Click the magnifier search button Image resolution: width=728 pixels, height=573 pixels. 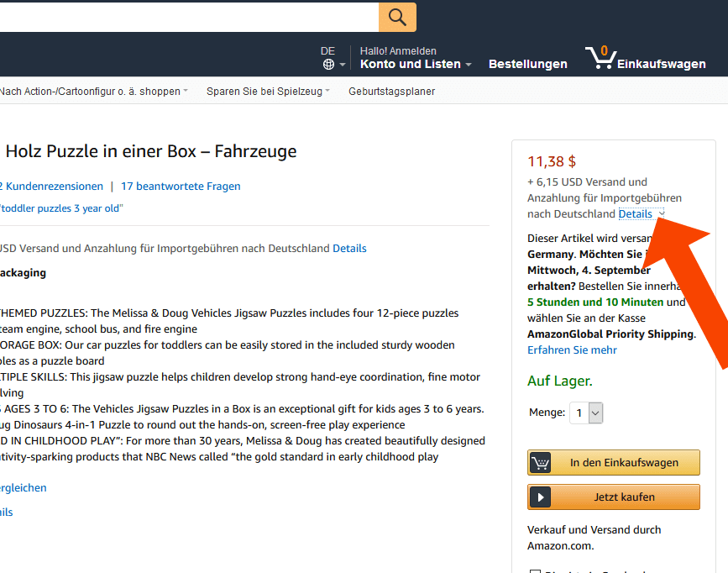click(397, 17)
